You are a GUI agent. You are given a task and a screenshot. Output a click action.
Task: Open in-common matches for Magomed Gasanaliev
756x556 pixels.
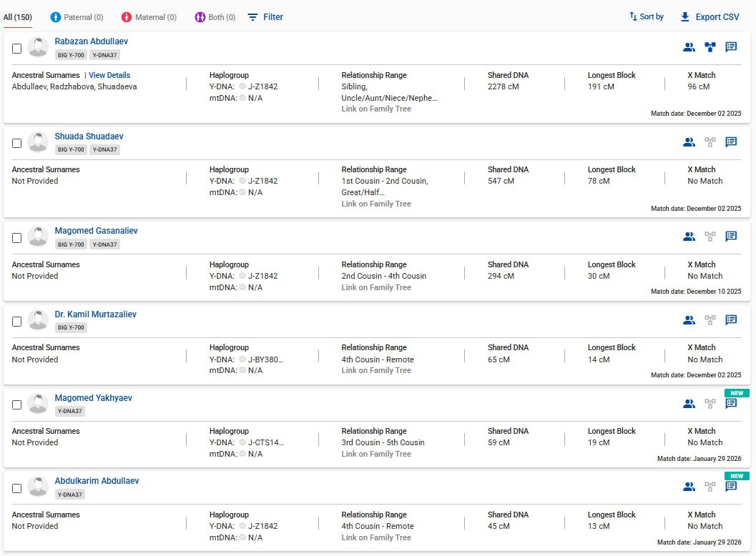pos(689,236)
